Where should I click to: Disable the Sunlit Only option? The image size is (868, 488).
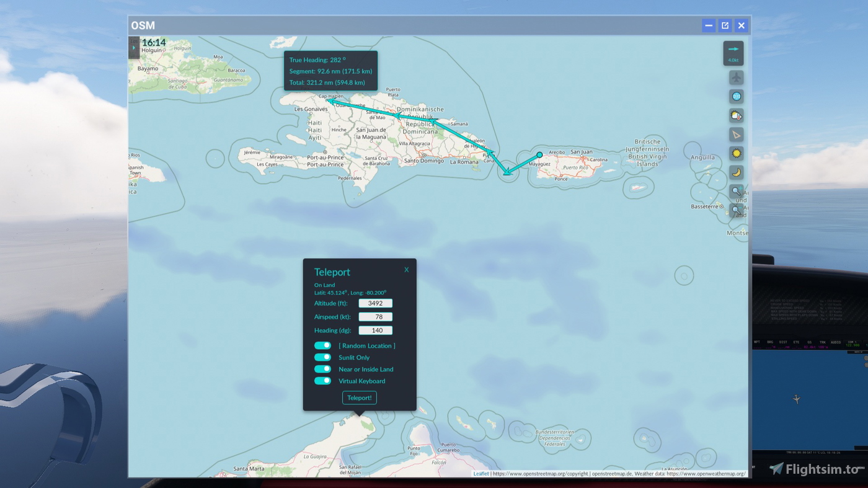click(322, 357)
